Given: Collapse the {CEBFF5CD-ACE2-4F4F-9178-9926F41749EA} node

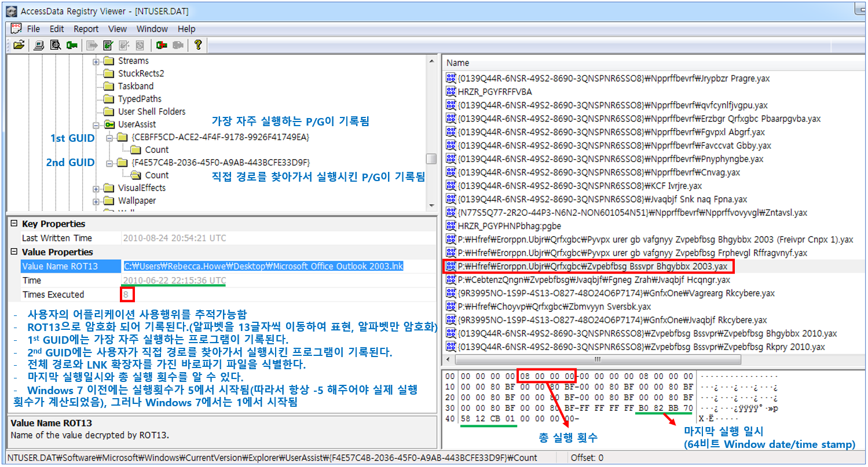Looking at the screenshot, I should (x=109, y=138).
